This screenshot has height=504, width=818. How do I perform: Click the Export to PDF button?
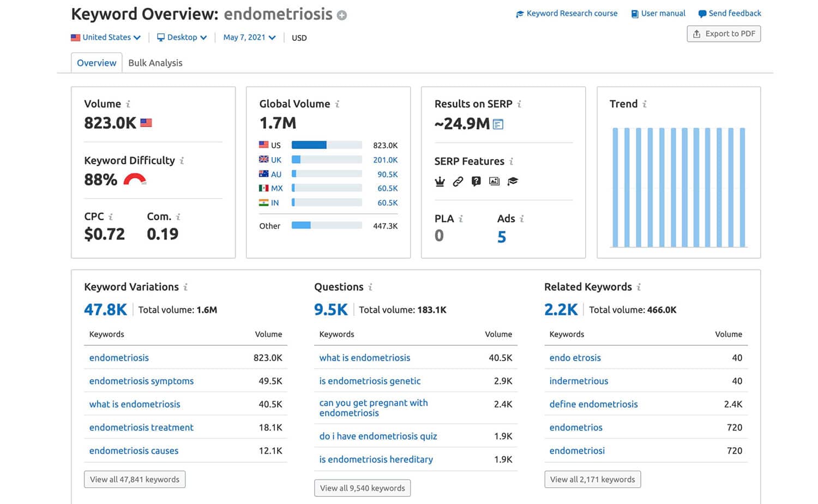724,34
